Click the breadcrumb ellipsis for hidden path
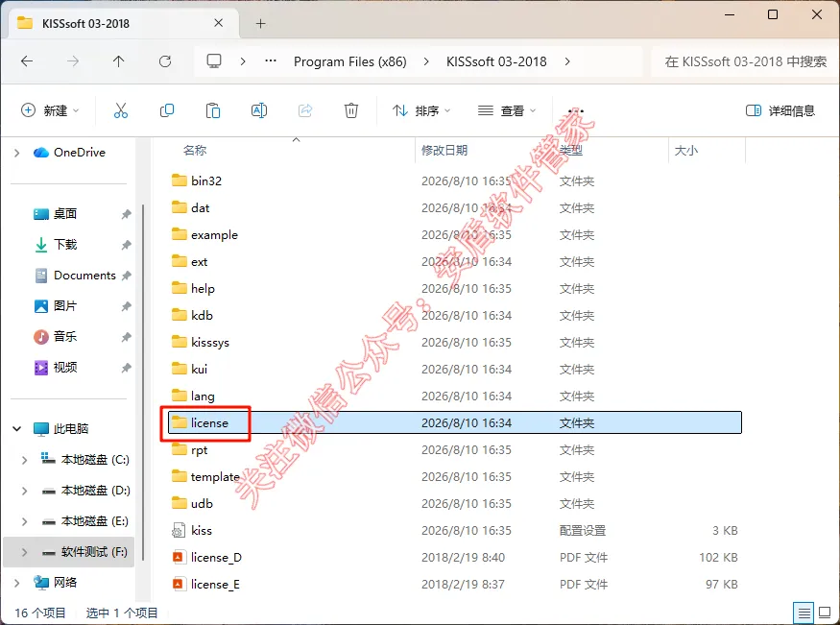The width and height of the screenshot is (840, 625). (x=271, y=61)
